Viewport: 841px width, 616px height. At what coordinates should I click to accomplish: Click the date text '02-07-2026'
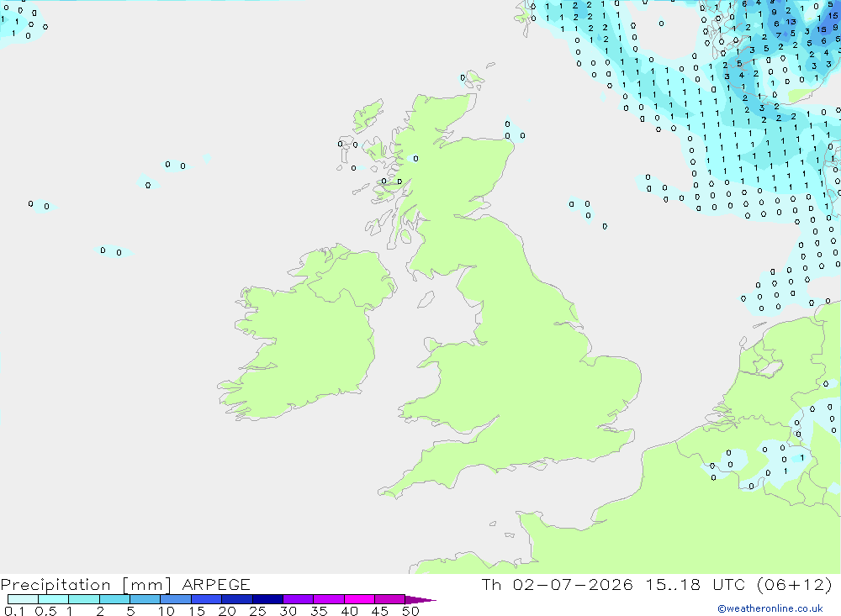[572, 584]
